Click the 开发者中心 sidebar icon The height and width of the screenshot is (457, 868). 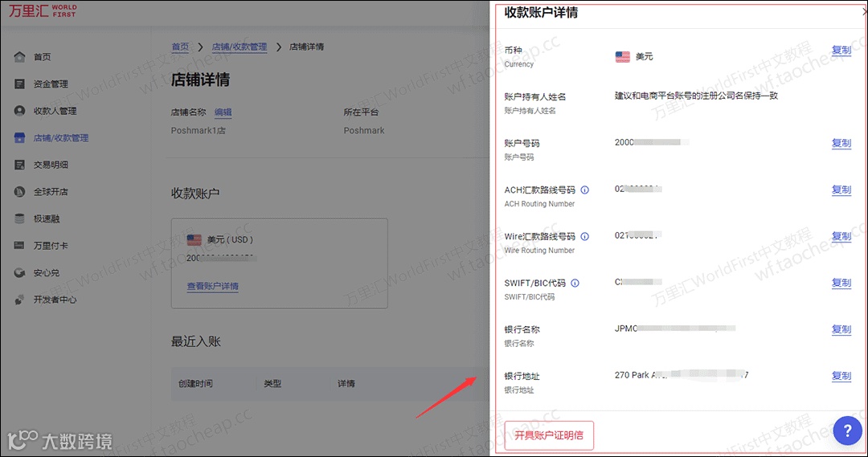(x=19, y=300)
